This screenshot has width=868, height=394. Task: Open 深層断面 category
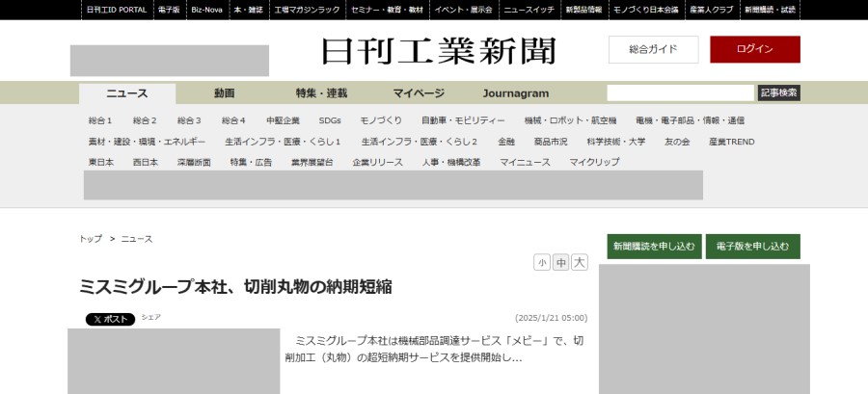194,162
